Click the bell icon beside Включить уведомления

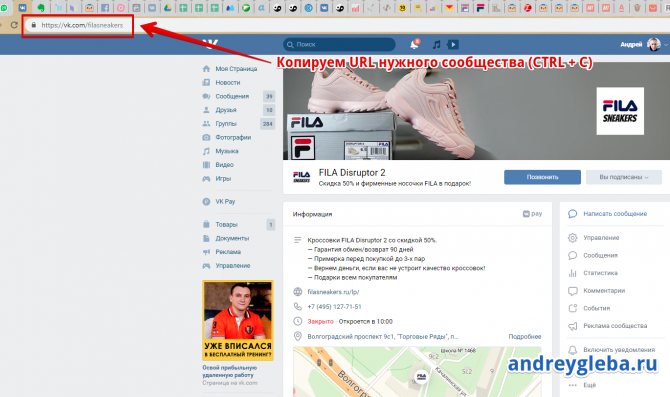573,350
